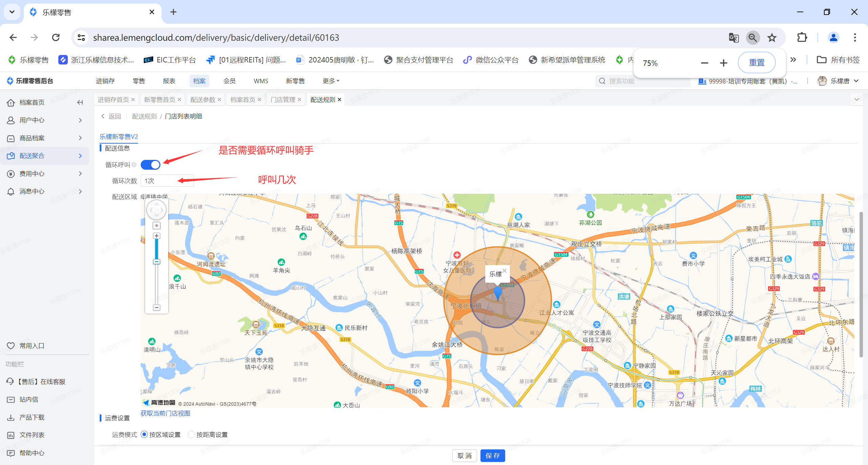
Task: Click the 取消 button
Action: [465, 455]
